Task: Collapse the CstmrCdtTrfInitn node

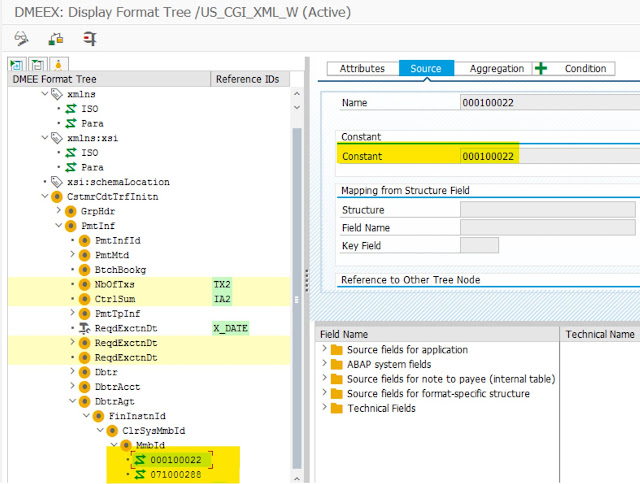Action: pos(45,196)
